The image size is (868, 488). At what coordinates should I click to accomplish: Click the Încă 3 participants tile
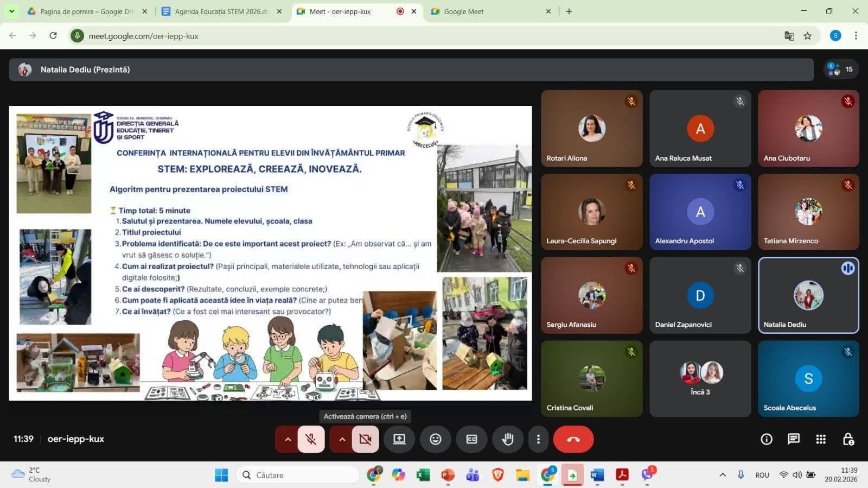[x=700, y=378]
